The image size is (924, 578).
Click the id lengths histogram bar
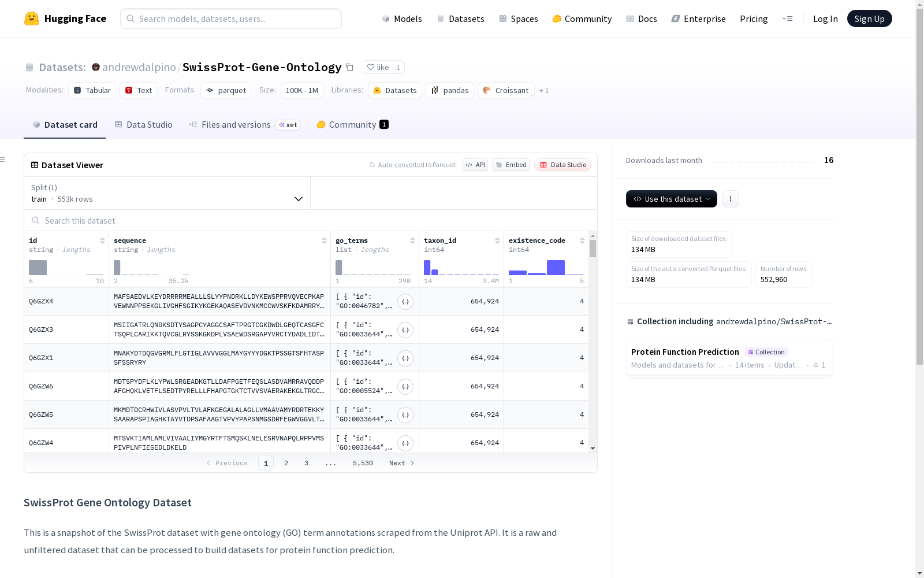(x=38, y=268)
